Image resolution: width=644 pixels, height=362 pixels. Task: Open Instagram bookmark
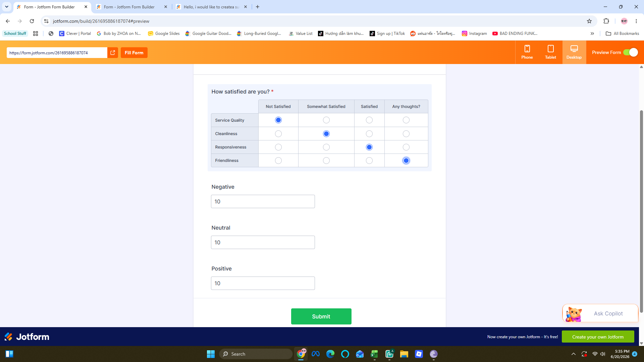point(474,34)
